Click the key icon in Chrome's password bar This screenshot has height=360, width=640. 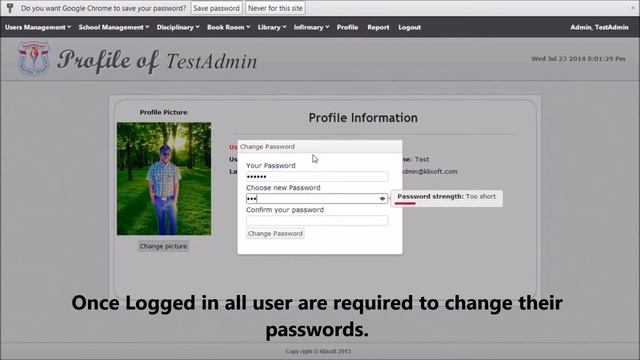pyautogui.click(x=10, y=8)
